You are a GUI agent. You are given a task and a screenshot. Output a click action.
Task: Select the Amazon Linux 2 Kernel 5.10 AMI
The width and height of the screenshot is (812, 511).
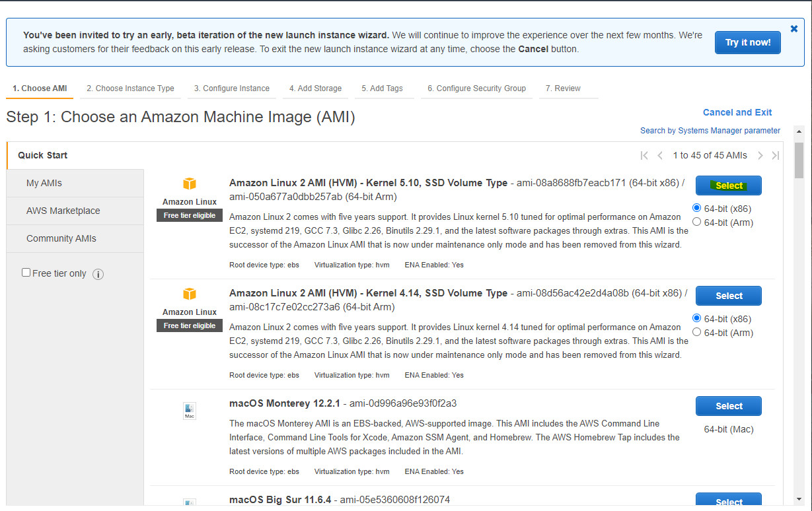[x=728, y=186]
